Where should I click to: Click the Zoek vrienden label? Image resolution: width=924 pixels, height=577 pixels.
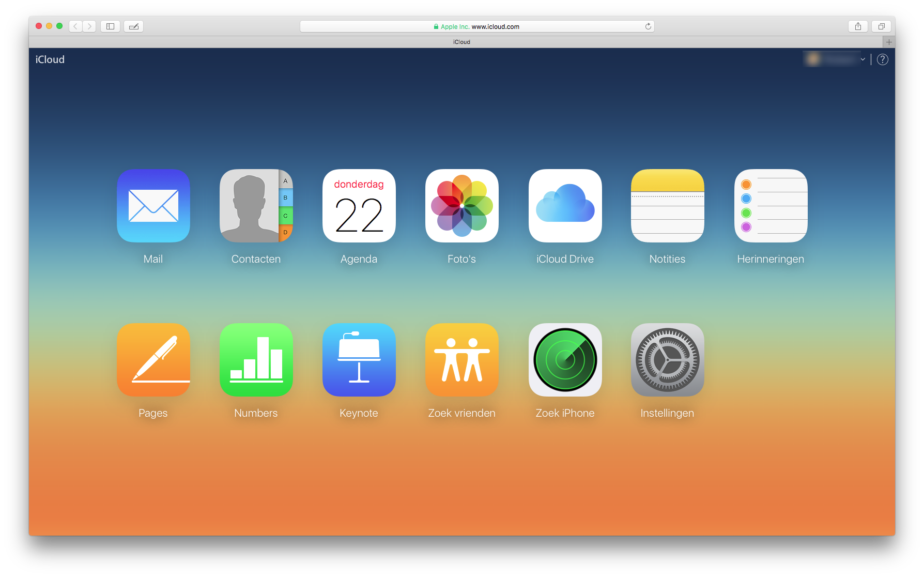pyautogui.click(x=462, y=413)
